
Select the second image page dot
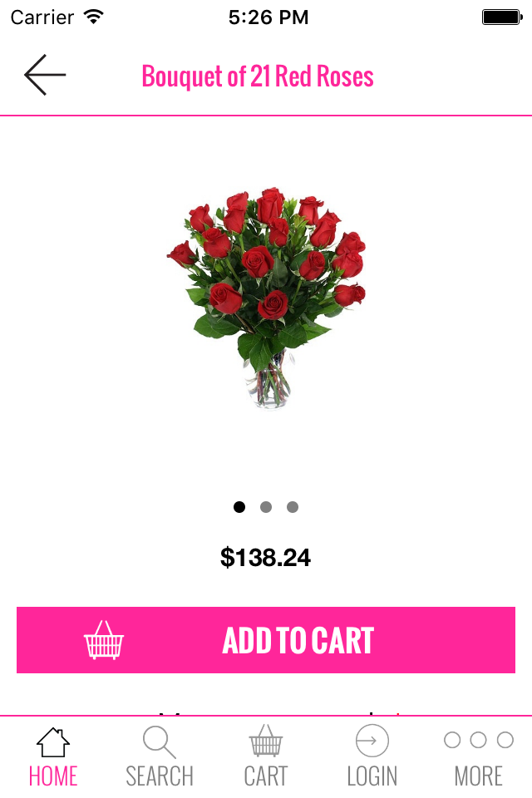(266, 507)
